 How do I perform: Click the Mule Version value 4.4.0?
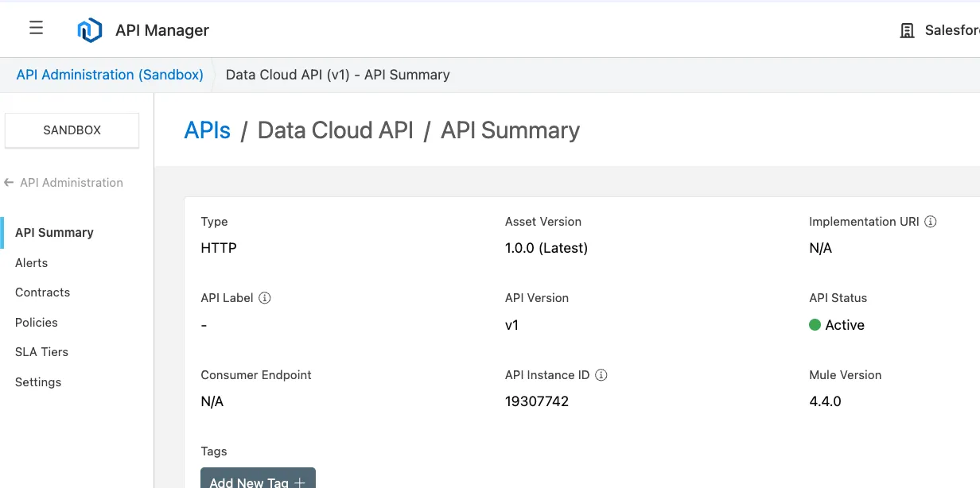pos(825,401)
